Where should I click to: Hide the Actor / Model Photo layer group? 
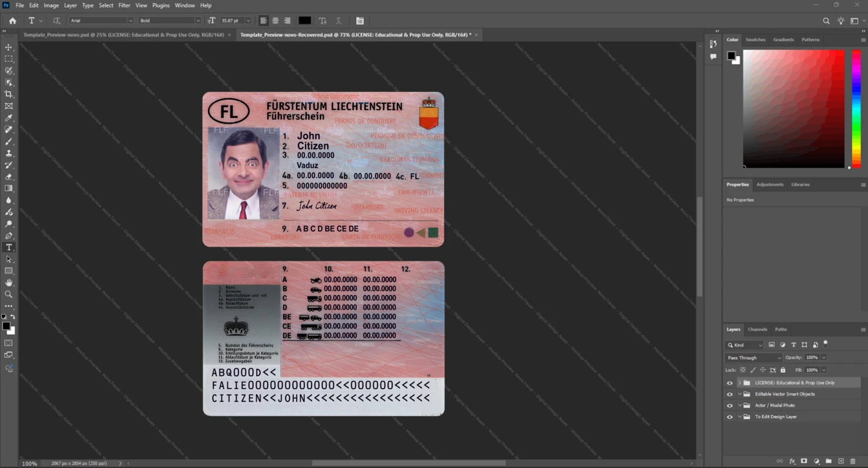tap(730, 406)
